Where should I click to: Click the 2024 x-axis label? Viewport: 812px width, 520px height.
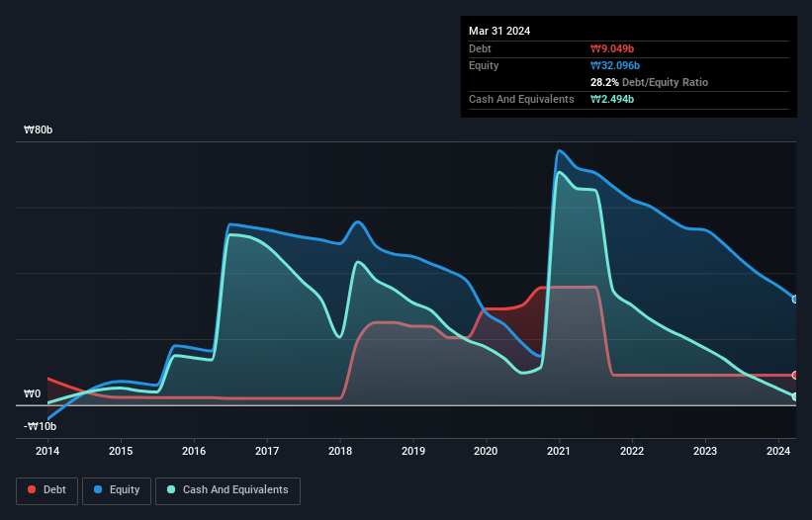778,451
